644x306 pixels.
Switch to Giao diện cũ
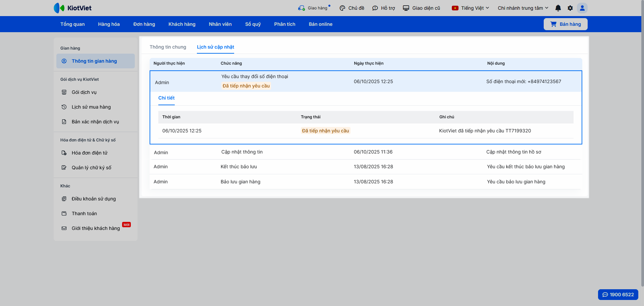(422, 8)
